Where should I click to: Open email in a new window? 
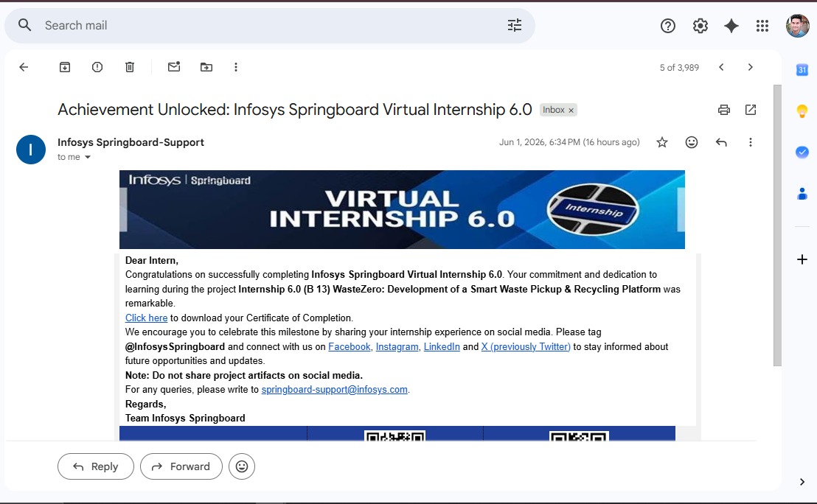751,110
